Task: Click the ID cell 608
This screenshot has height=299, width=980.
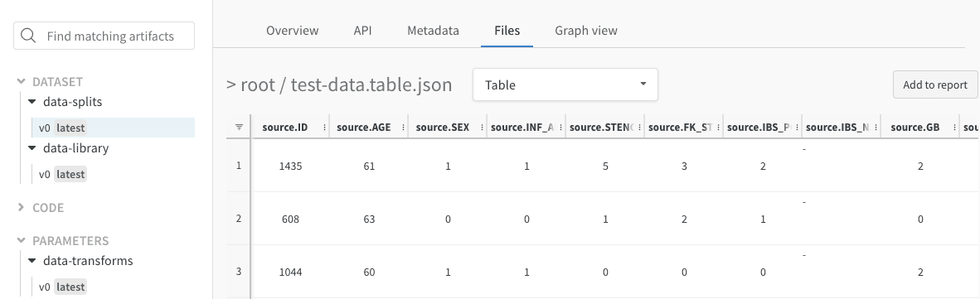Action: [x=290, y=219]
